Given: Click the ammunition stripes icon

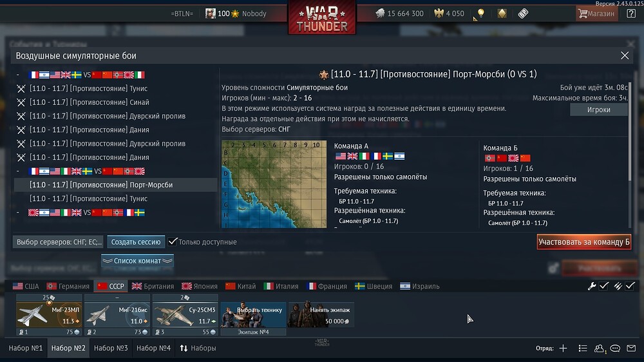Looking at the screenshot, I should pos(618,286).
